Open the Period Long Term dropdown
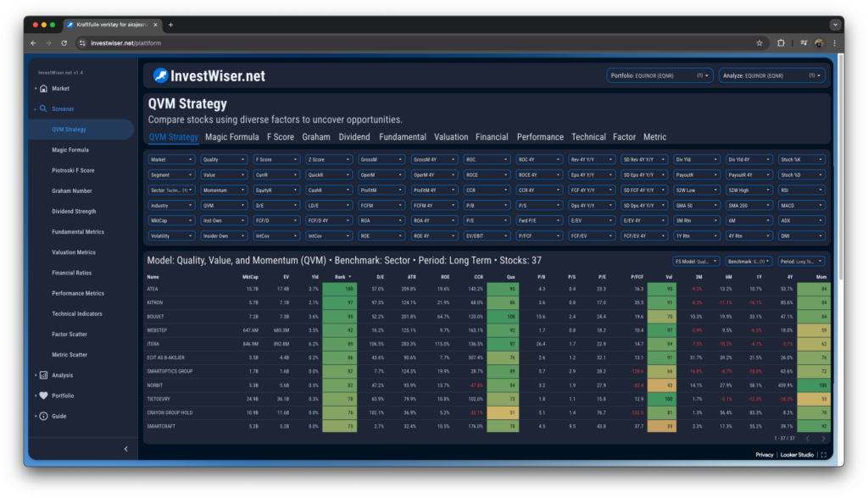 point(800,261)
